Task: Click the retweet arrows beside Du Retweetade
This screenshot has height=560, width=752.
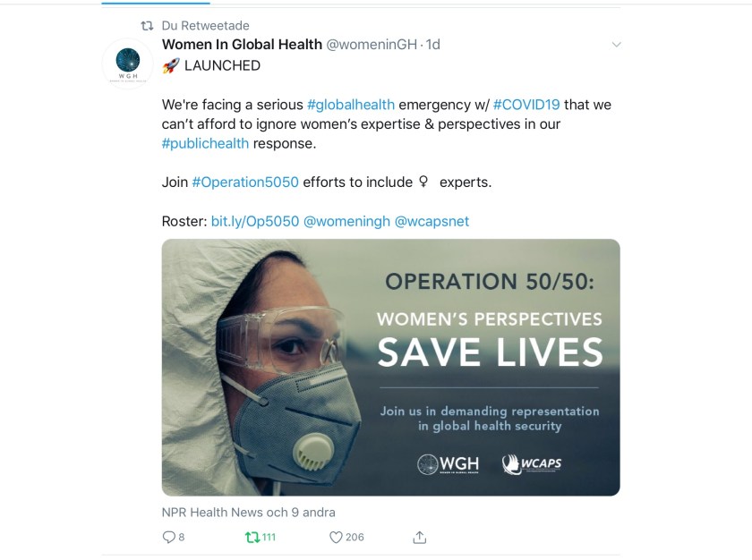Action: point(147,25)
